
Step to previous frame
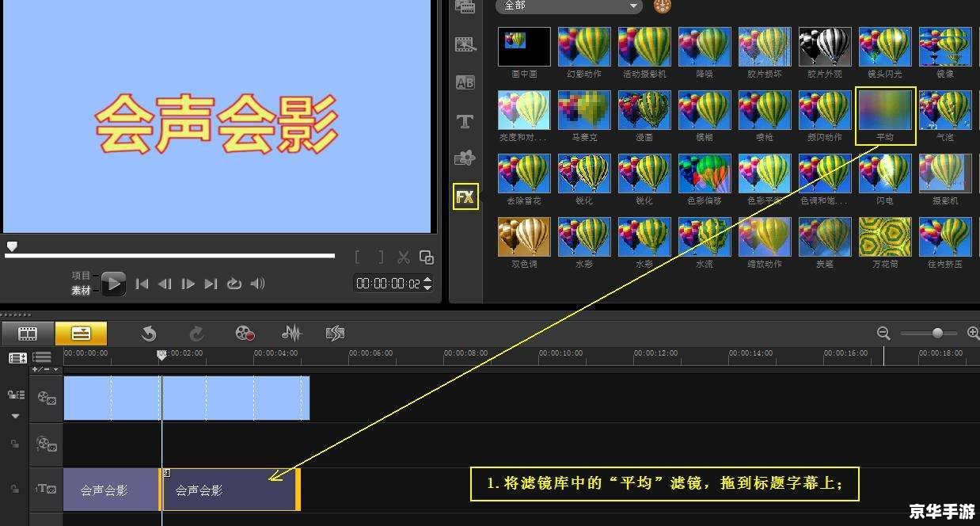pyautogui.click(x=165, y=284)
